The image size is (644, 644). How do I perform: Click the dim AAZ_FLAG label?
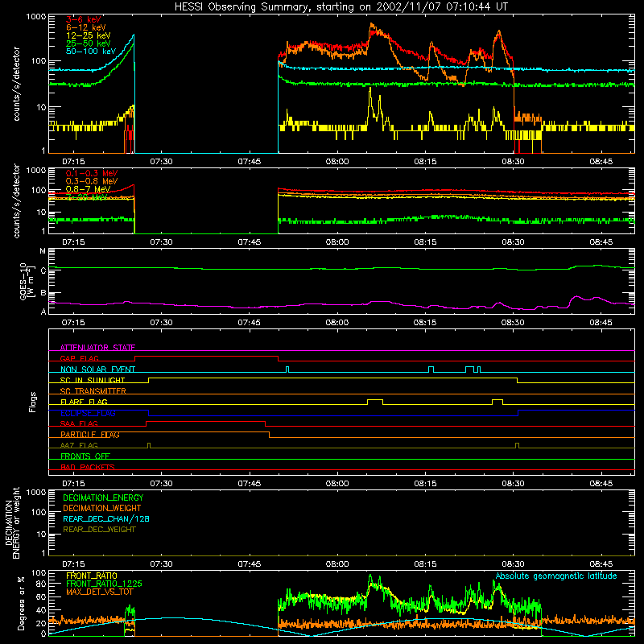click(79, 445)
